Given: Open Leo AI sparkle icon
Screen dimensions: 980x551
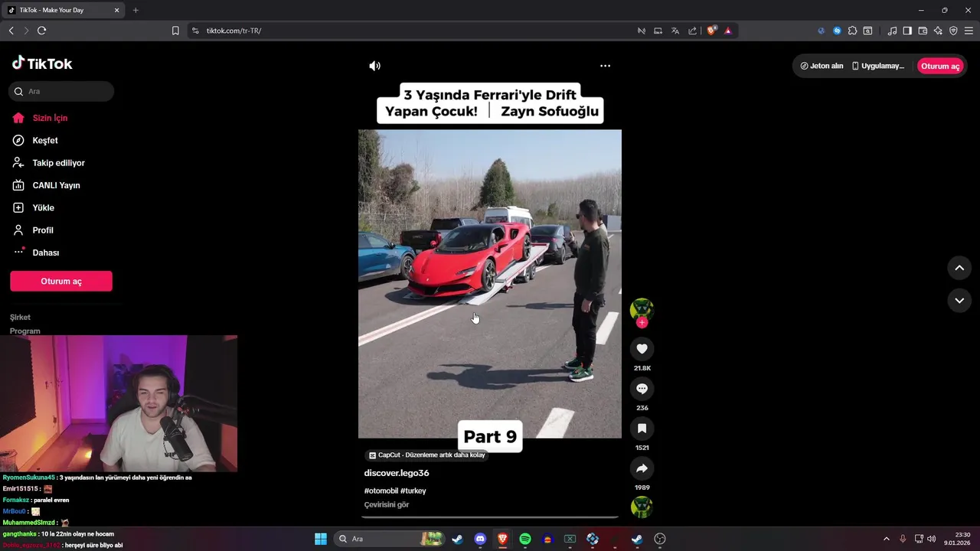Looking at the screenshot, I should tap(938, 31).
